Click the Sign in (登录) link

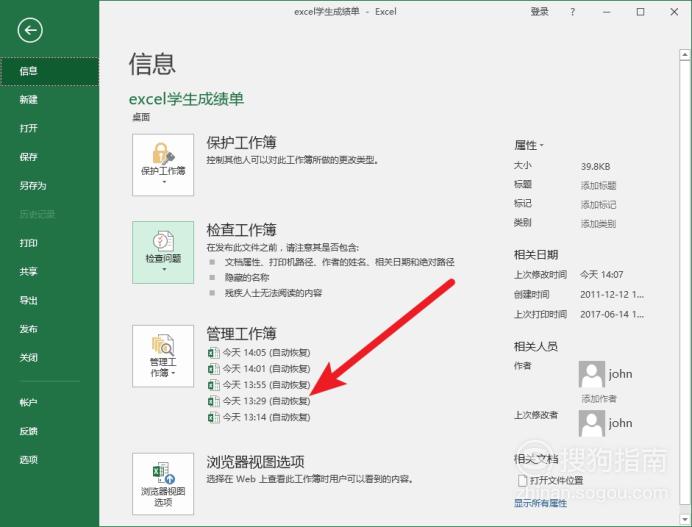click(x=539, y=12)
